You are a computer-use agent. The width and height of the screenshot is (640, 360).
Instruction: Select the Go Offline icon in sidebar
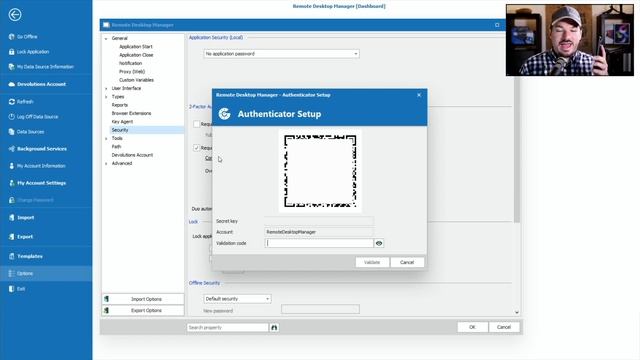(x=11, y=37)
